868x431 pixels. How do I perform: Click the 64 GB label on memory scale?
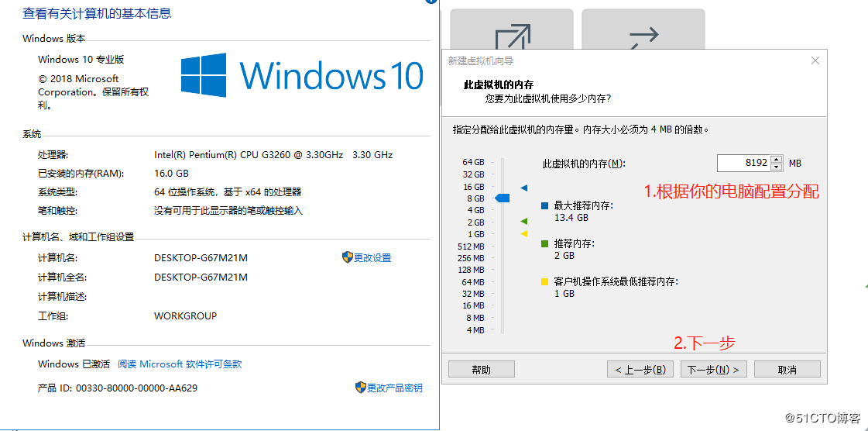[x=473, y=162]
